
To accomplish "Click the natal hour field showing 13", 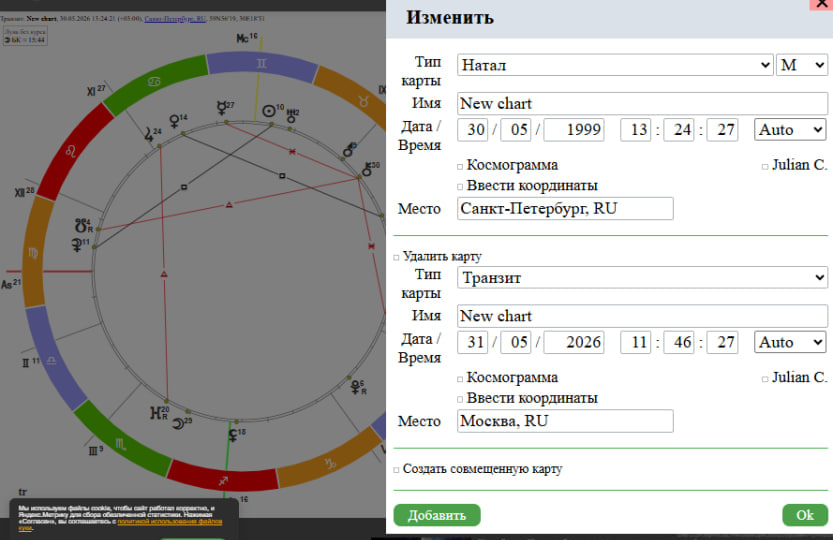I will (x=635, y=130).
